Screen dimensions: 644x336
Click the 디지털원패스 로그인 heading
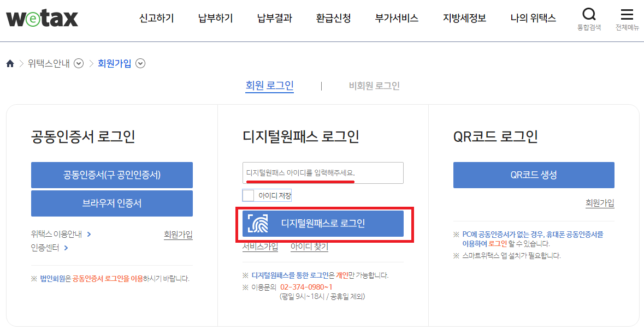click(301, 136)
